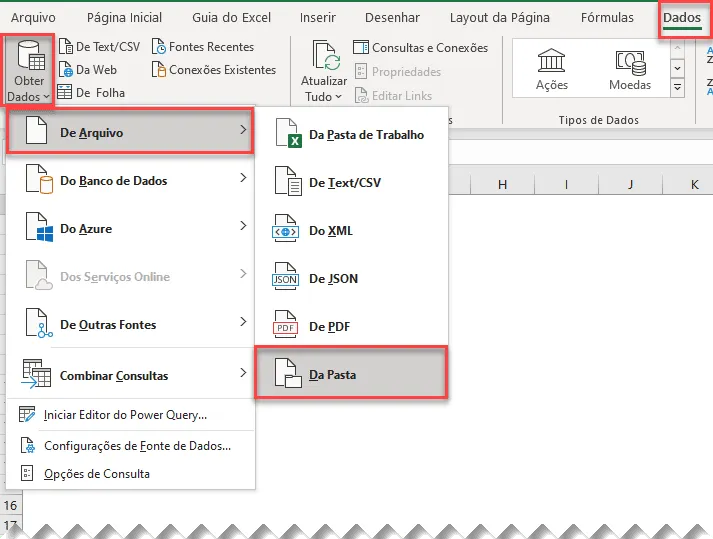Open the Layout da Página tab
This screenshot has height=539, width=713.
click(500, 18)
